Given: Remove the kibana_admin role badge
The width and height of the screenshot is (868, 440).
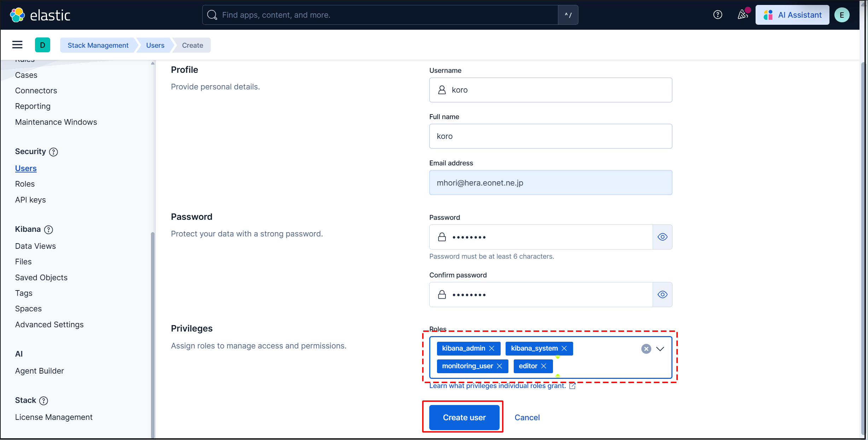Looking at the screenshot, I should click(x=492, y=348).
